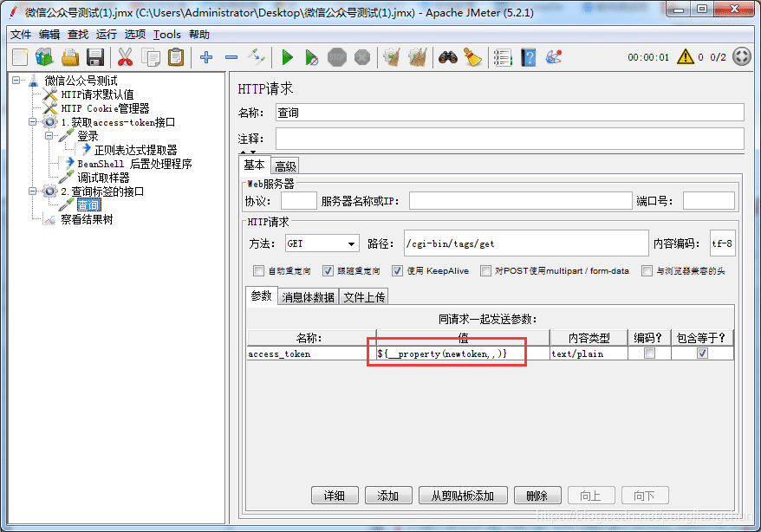Start the test with green play icon
Viewport: 761px width, 532px height.
click(287, 58)
